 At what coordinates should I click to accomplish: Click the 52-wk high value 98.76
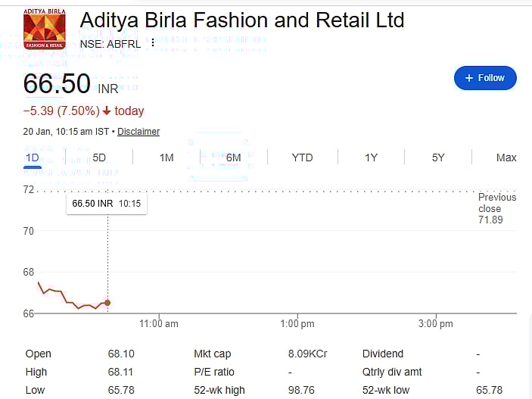[301, 390]
